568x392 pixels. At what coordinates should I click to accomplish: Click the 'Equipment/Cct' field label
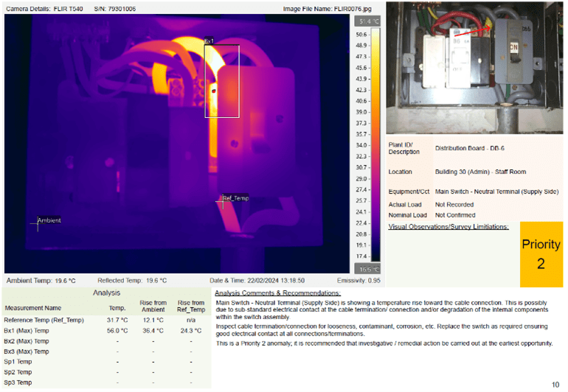tap(409, 192)
